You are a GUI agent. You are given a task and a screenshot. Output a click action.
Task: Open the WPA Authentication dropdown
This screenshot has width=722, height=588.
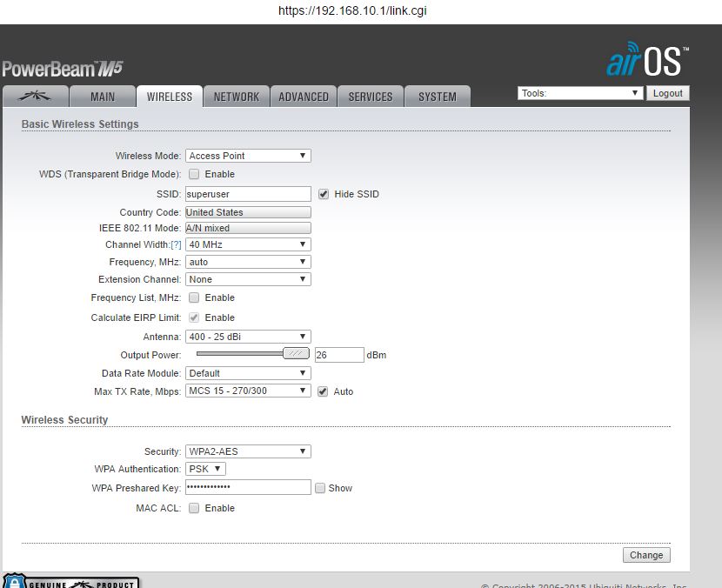[205, 469]
